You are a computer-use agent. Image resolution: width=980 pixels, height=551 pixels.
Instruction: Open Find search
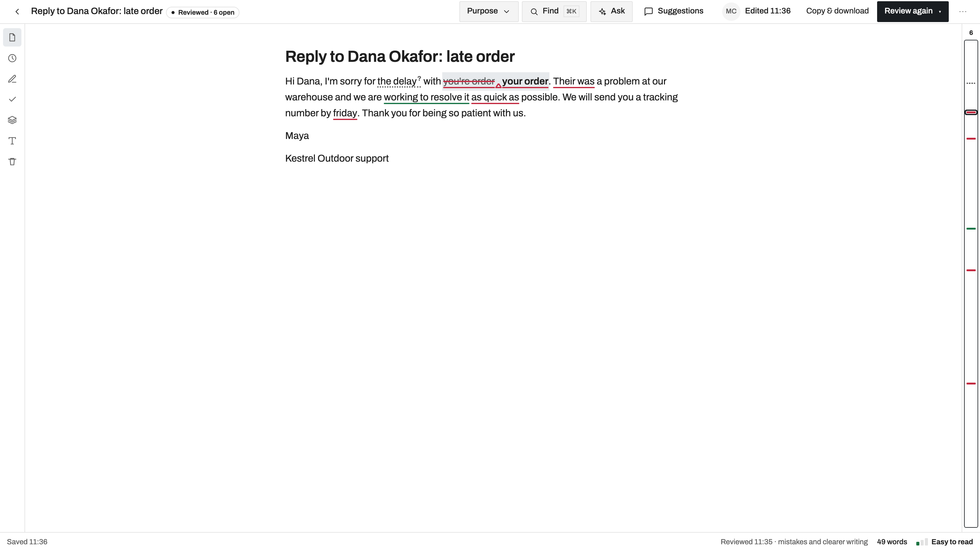coord(554,11)
